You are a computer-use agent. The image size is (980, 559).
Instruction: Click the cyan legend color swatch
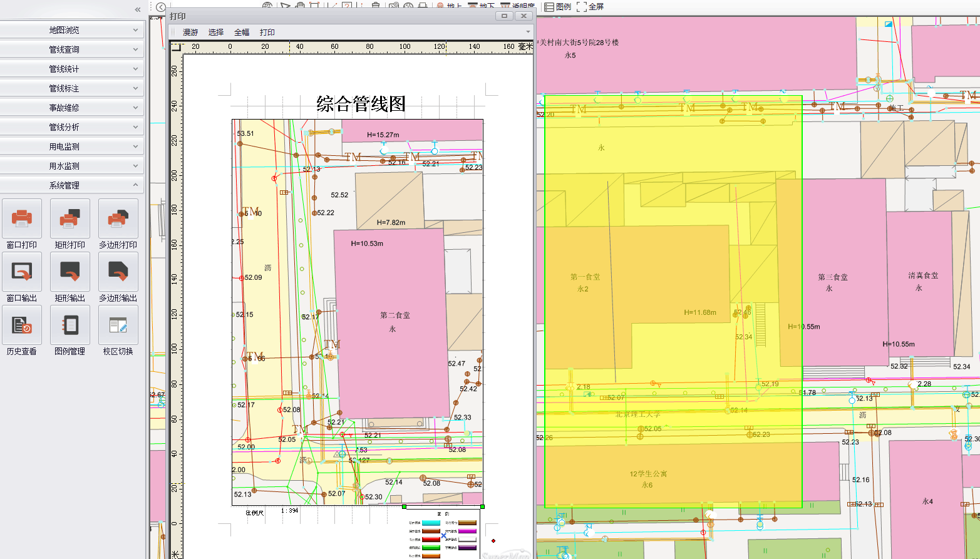click(x=431, y=523)
